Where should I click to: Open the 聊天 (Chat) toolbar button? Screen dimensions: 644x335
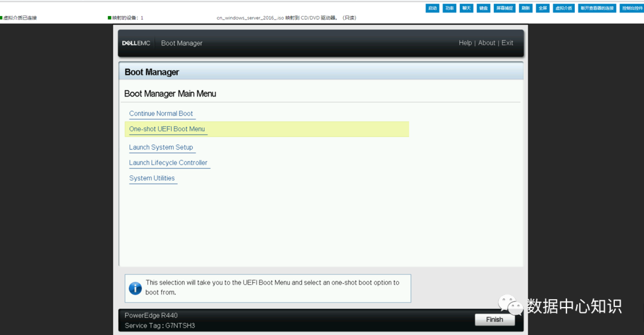466,8
